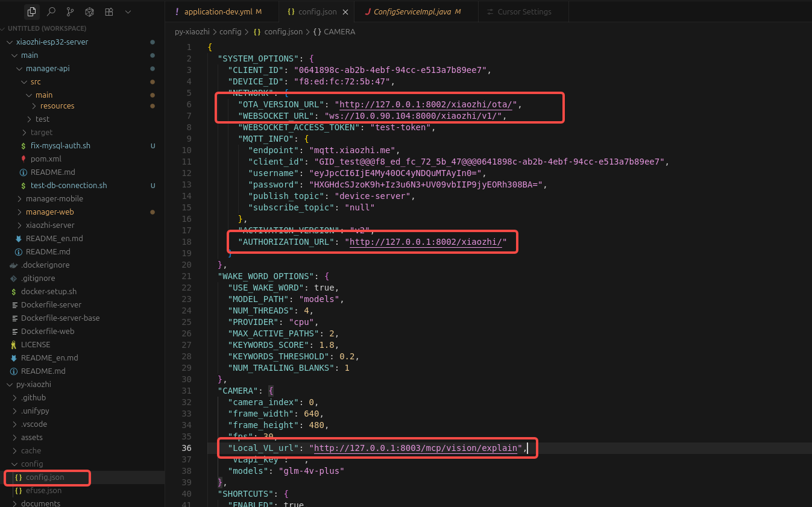Open the Cursor Settings tab
This screenshot has width=812, height=507.
point(524,11)
